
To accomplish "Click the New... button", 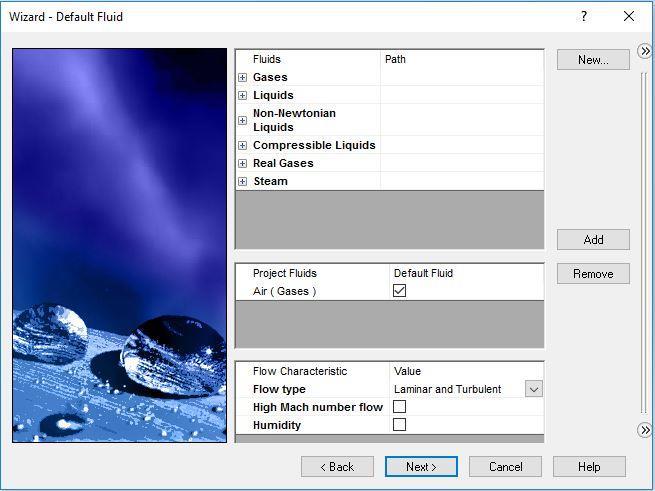I will 593,60.
